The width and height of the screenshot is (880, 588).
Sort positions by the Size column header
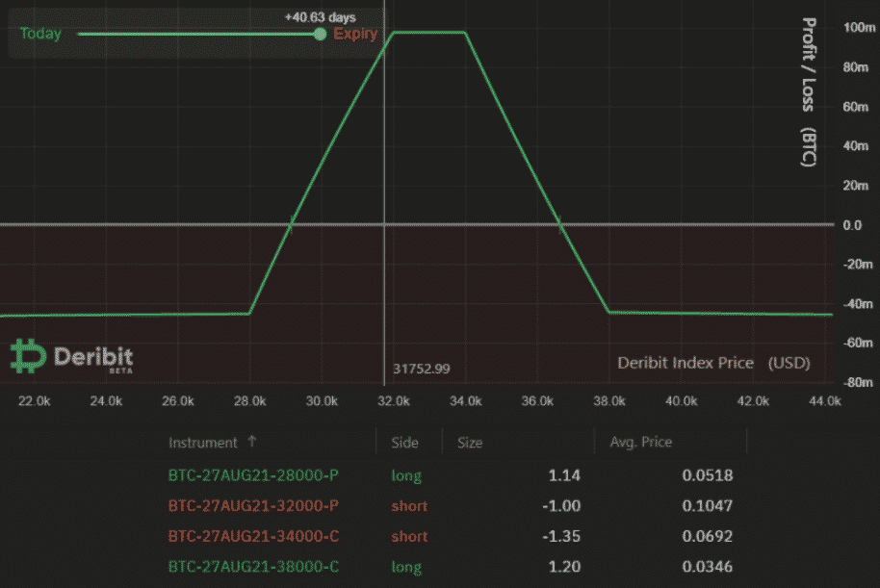pyautogui.click(x=470, y=442)
